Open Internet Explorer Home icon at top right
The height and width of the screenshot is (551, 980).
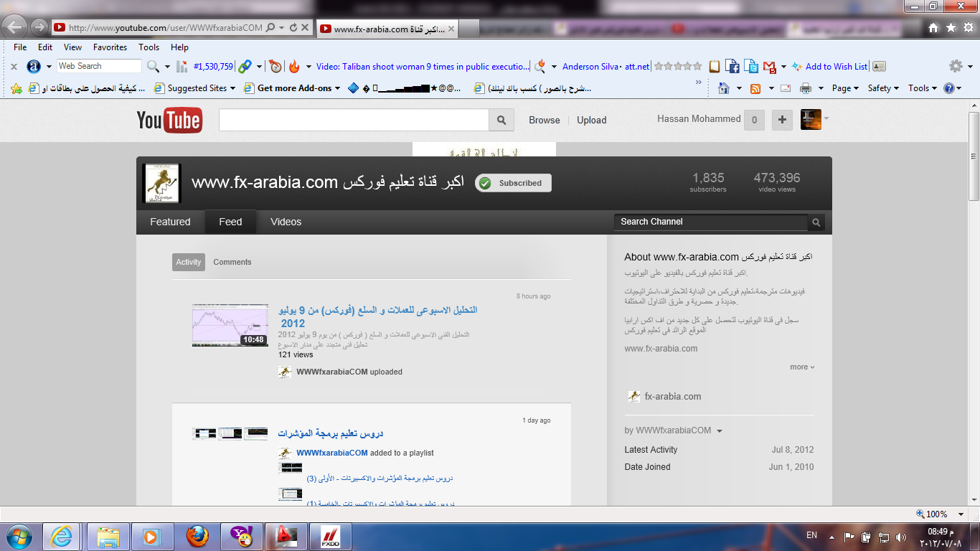[933, 27]
